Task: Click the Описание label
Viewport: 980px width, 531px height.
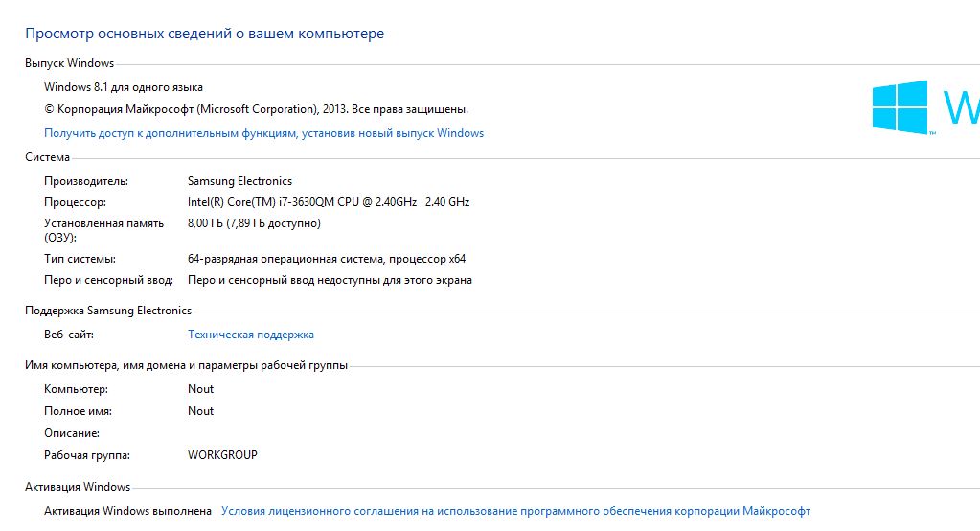Action: (72, 433)
